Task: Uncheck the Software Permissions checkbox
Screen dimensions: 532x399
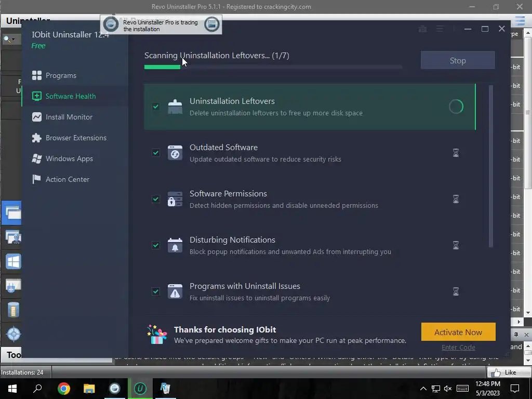Action: click(x=156, y=199)
